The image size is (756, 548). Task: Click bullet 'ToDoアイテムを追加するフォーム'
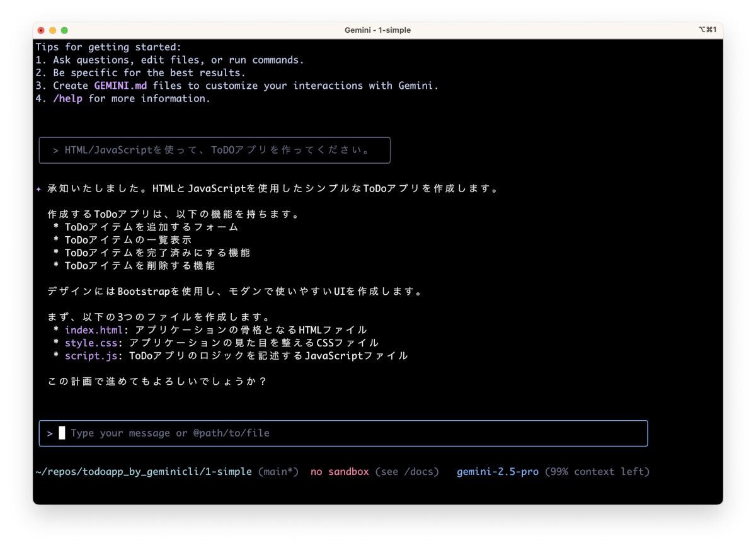pos(152,227)
